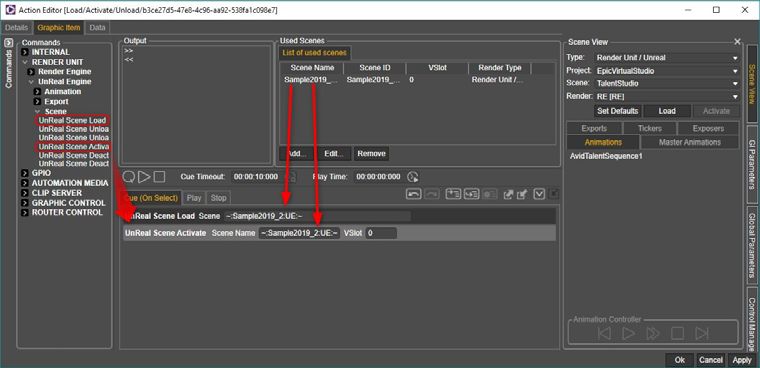Click the redo arrow icon in command toolbar

click(x=432, y=194)
